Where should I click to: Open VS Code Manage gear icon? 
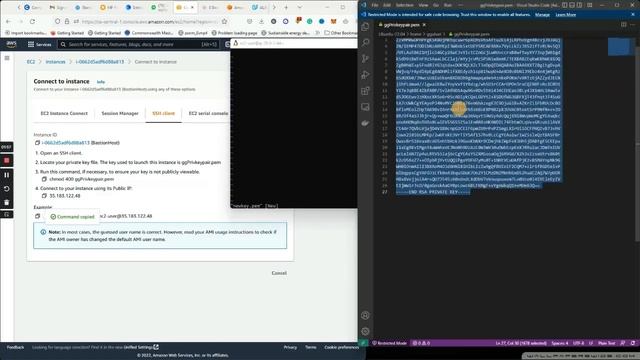coord(365,331)
